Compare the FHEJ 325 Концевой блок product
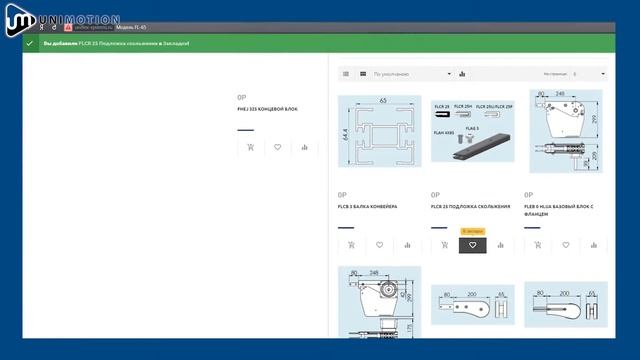Image resolution: width=640 pixels, height=360 pixels. click(304, 147)
